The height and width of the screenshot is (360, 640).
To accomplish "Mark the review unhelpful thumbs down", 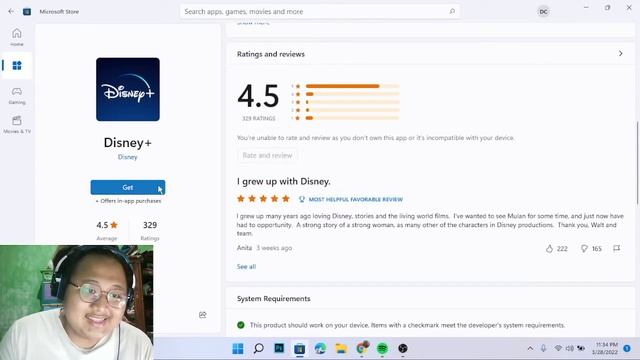I will tap(584, 249).
